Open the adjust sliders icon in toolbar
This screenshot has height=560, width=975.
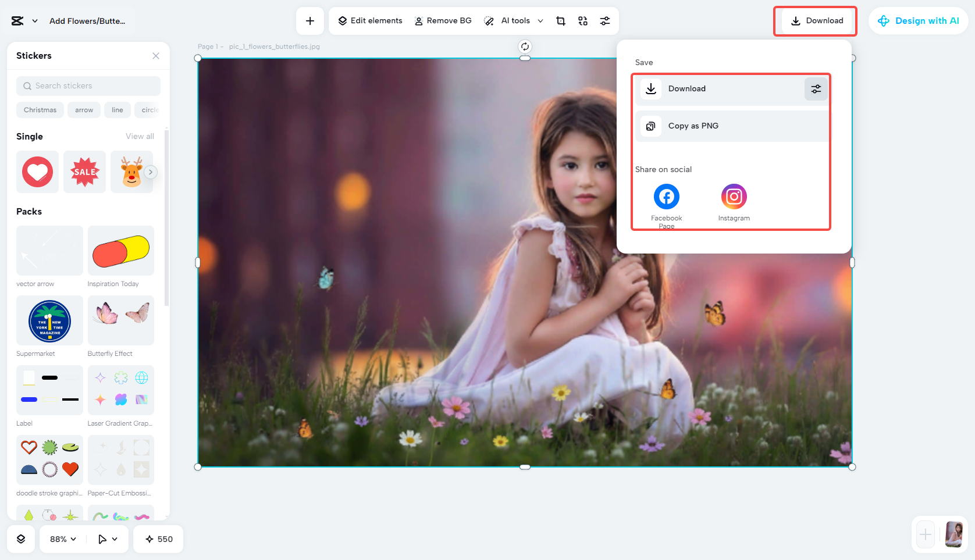[605, 21]
